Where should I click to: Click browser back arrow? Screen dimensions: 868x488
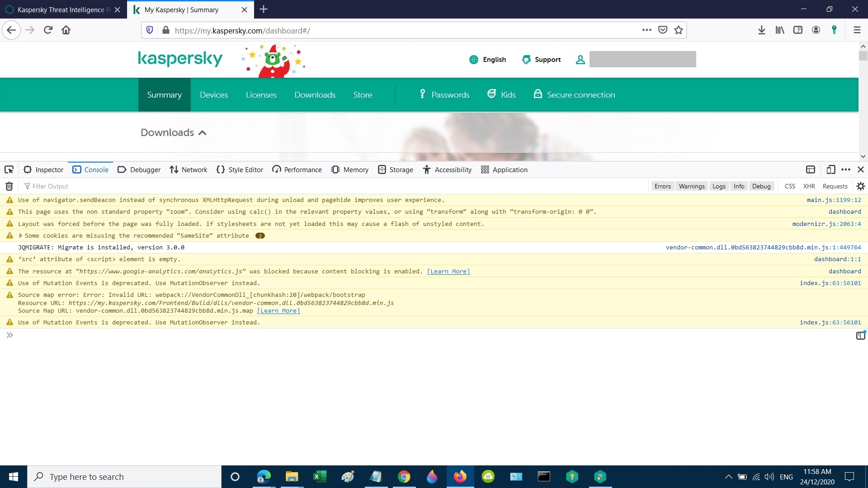point(11,30)
